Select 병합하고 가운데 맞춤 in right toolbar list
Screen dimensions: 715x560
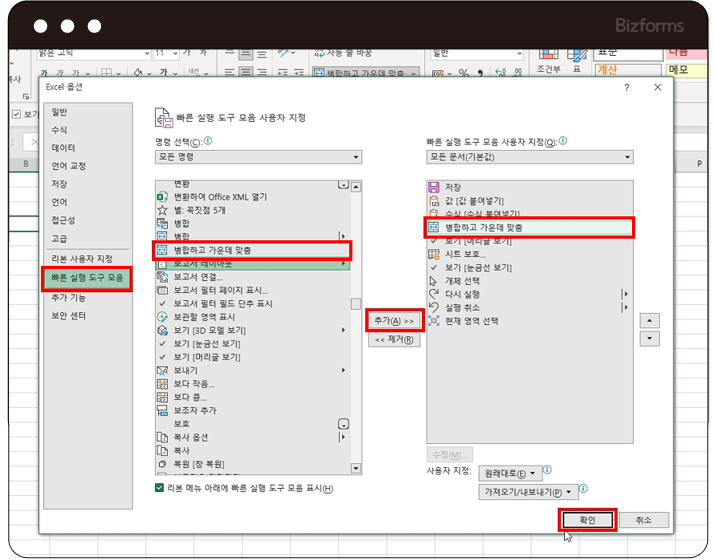coord(529,227)
